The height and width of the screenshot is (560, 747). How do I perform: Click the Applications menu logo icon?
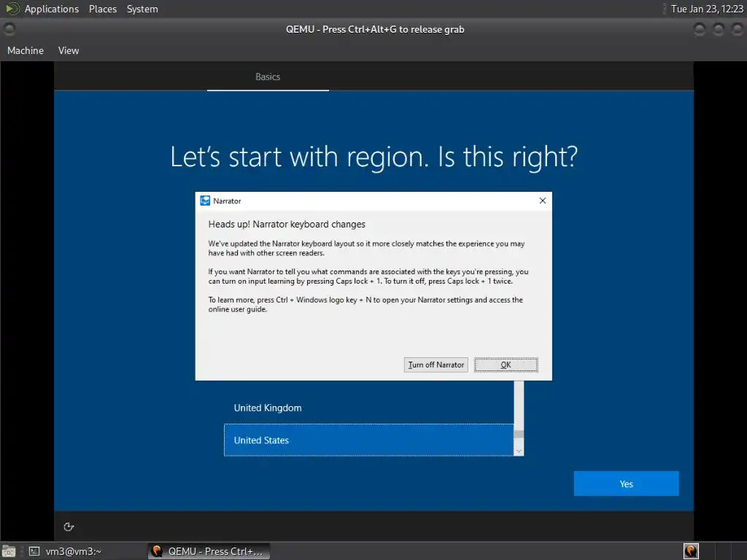(12, 9)
